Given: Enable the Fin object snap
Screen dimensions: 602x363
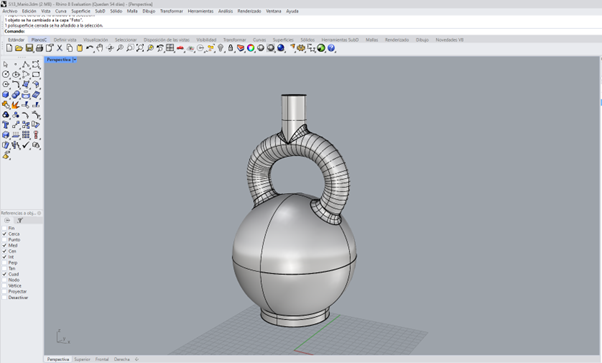Looking at the screenshot, I should point(5,228).
